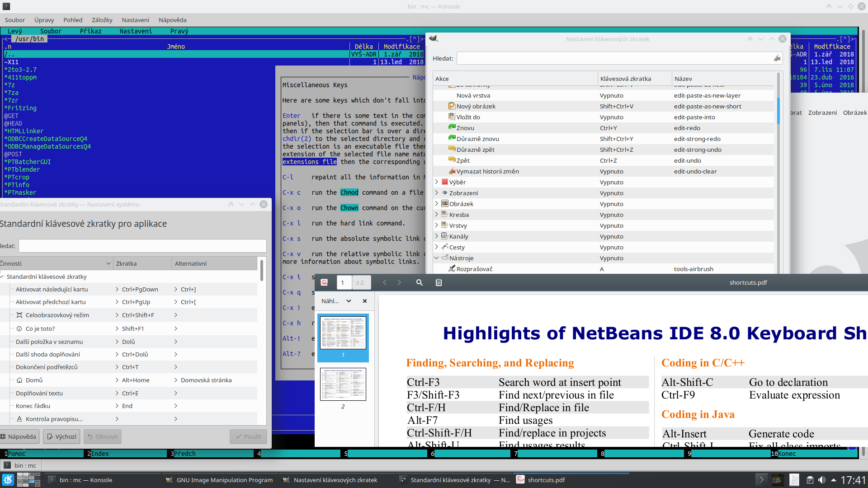
Task: Click the Nápověda button in system settings
Action: pos(19,436)
